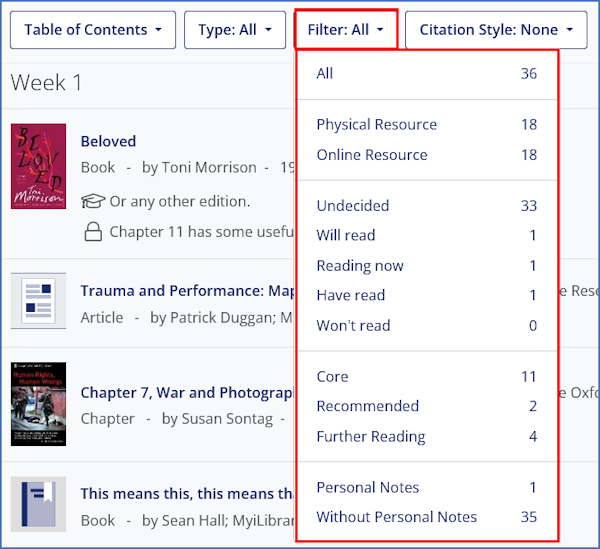Filter by Undecided reading status
The height and width of the screenshot is (549, 600).
point(352,206)
